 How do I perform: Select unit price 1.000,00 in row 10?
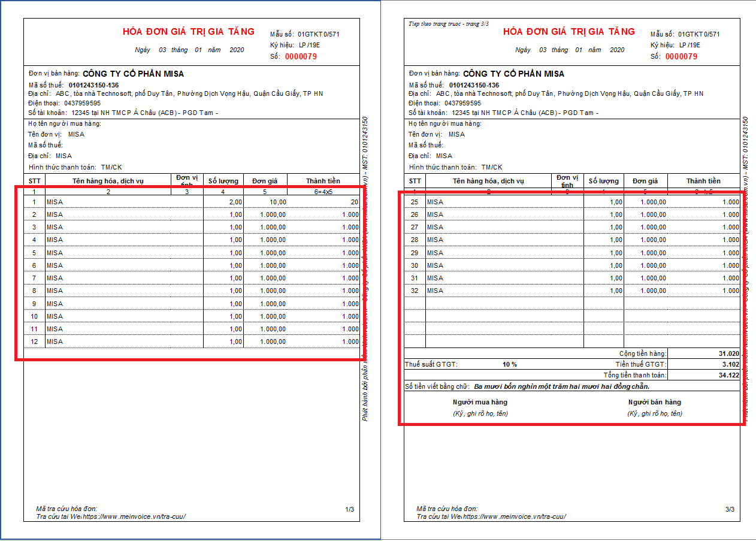[x=273, y=316]
